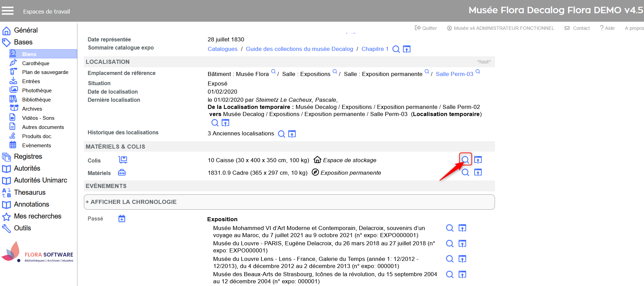The image size is (644, 286).
Task: Click the Matériels toolbox icon
Action: [122, 173]
